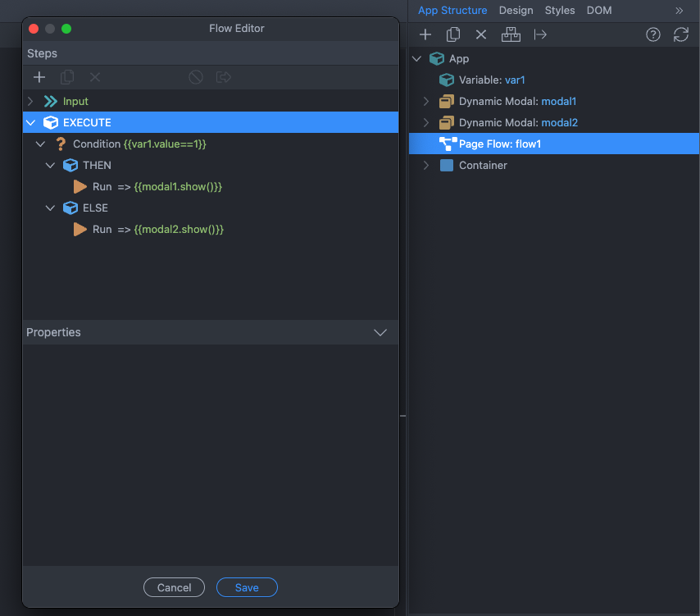700x616 pixels.
Task: Switch to the Design tab
Action: (516, 11)
